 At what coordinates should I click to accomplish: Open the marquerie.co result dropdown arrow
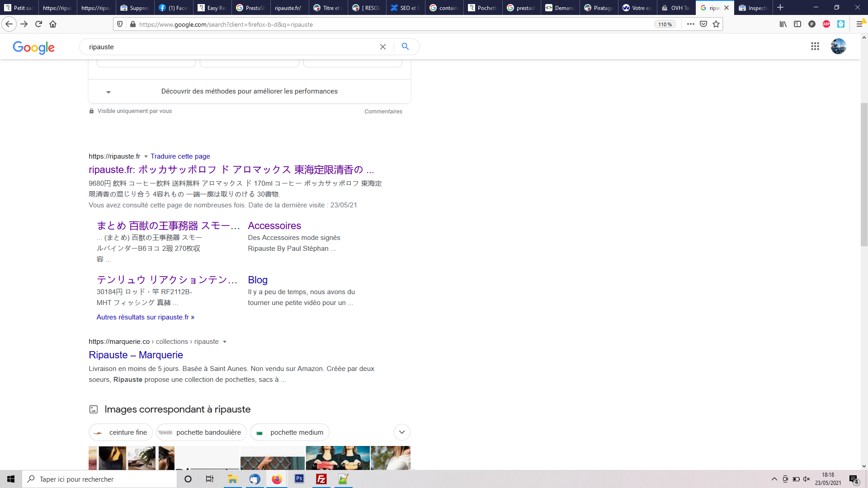coord(225,342)
